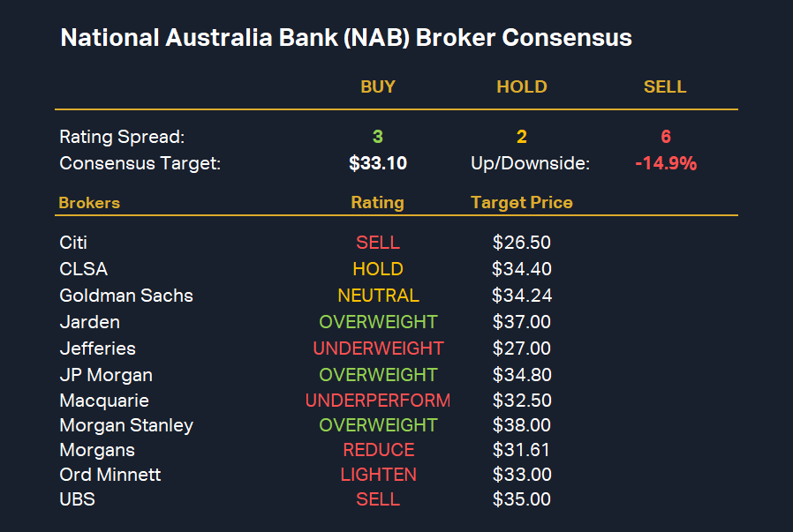Click the $38.00 target price
Screen dimensions: 793x532
pyautogui.click(x=522, y=425)
